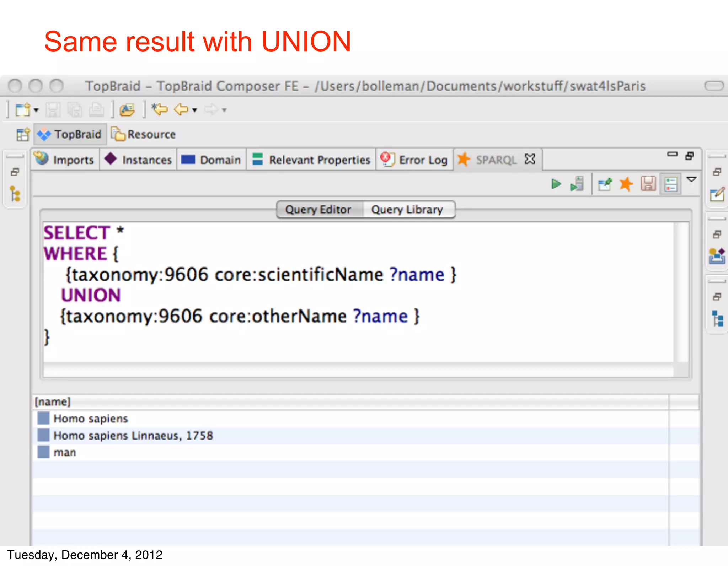
Task: Expand the back navigation history dropdown
Action: click(x=194, y=110)
